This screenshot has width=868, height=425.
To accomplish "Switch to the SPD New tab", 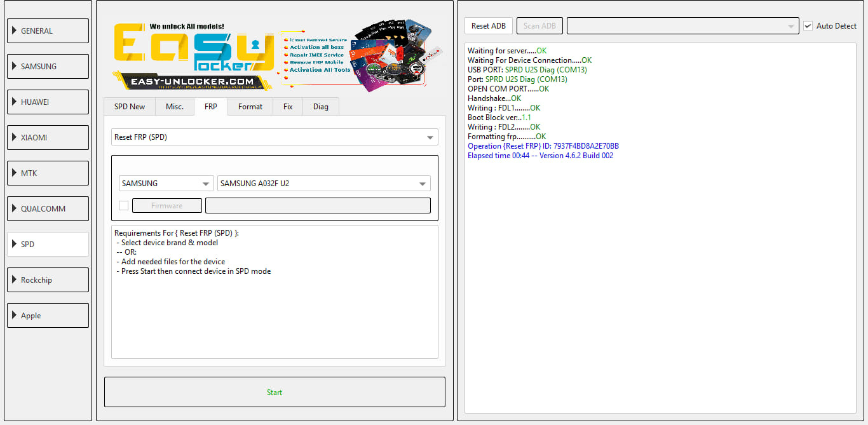I will 130,107.
